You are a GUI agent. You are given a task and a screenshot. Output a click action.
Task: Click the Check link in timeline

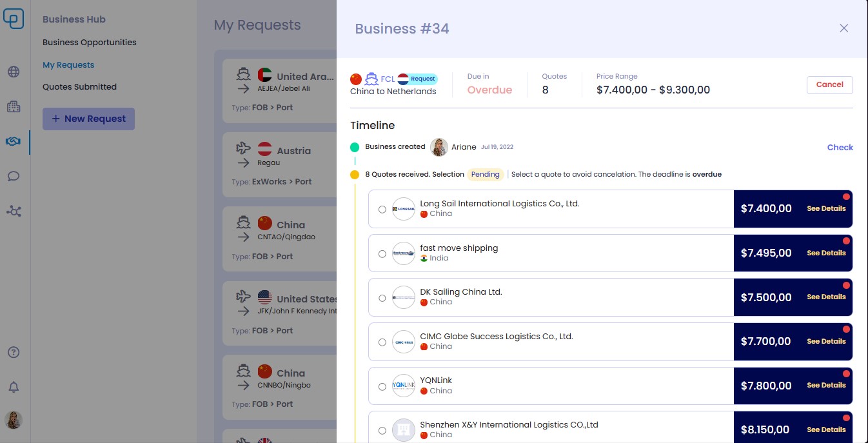coord(840,148)
